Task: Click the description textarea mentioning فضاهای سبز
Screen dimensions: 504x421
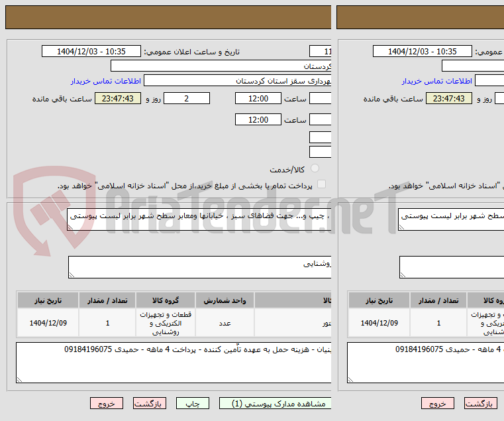Action: [x=199, y=219]
